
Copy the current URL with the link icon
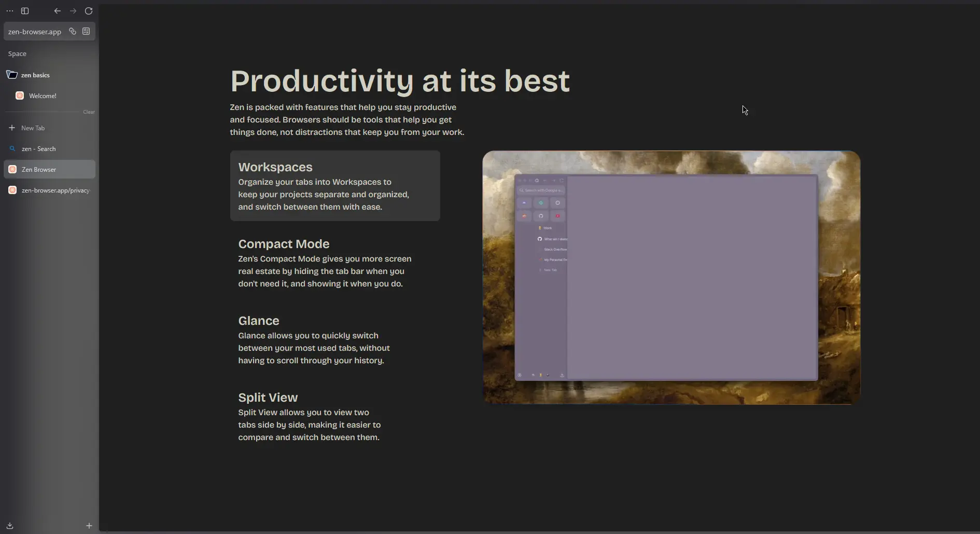[x=73, y=32]
